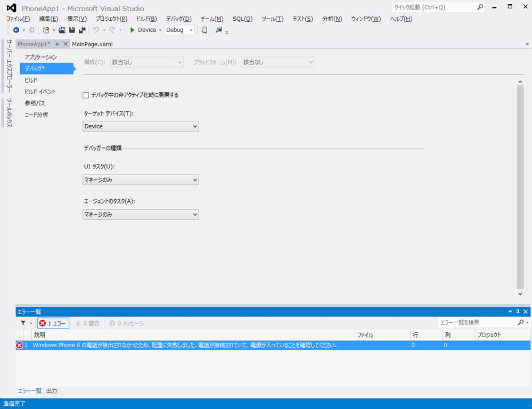Select the ビルド イベント settings page

[x=40, y=92]
